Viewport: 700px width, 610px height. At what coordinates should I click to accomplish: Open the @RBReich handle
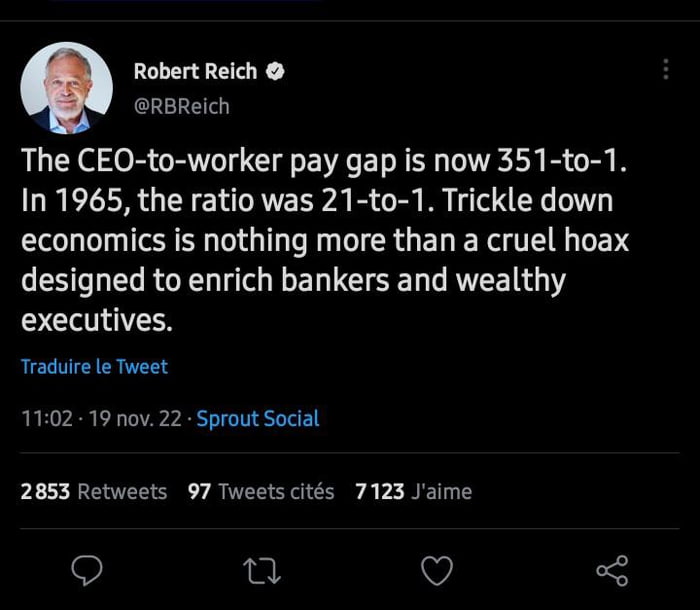point(181,105)
